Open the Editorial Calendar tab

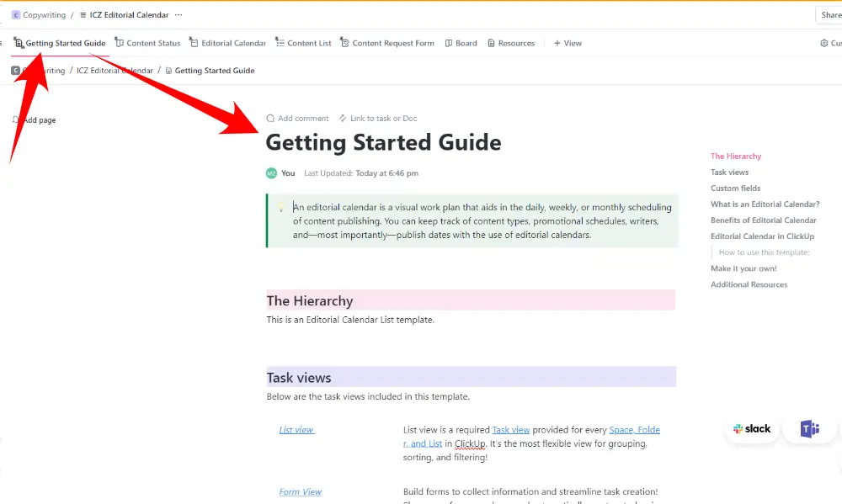(227, 43)
